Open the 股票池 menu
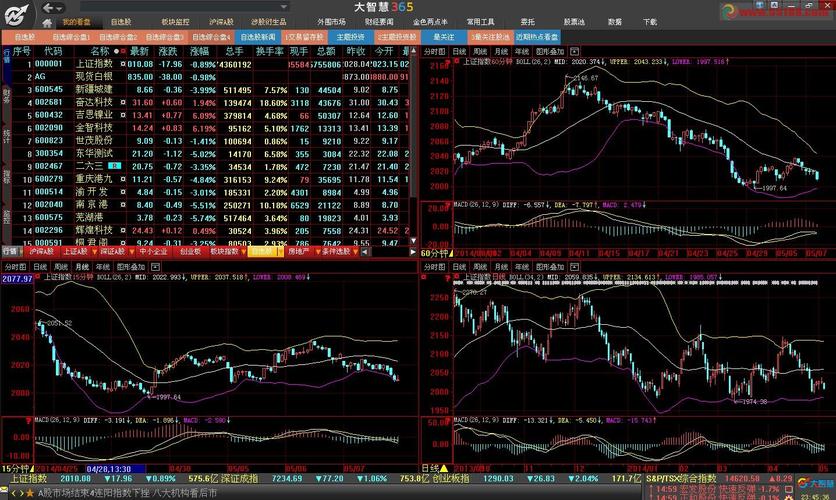 (x=574, y=22)
